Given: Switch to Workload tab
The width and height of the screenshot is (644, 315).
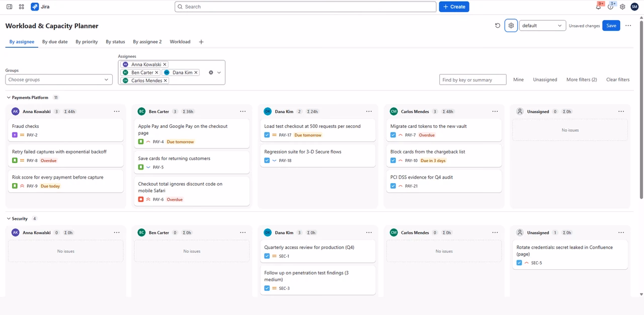Looking at the screenshot, I should 180,42.
